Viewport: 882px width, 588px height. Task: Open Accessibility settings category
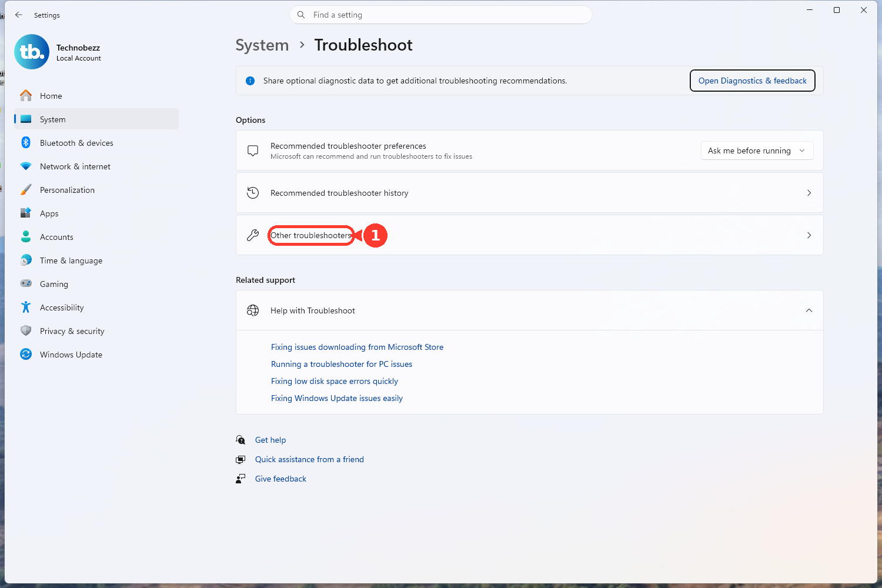96,307
